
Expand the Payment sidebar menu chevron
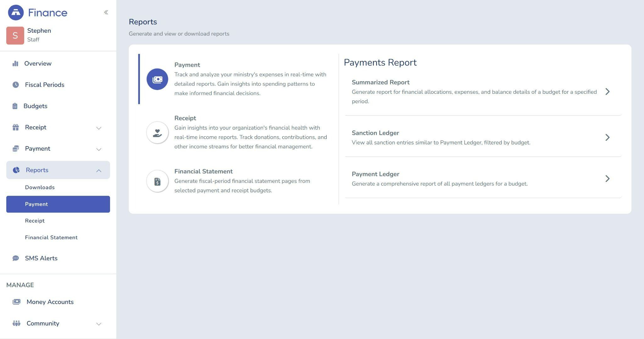[99, 149]
